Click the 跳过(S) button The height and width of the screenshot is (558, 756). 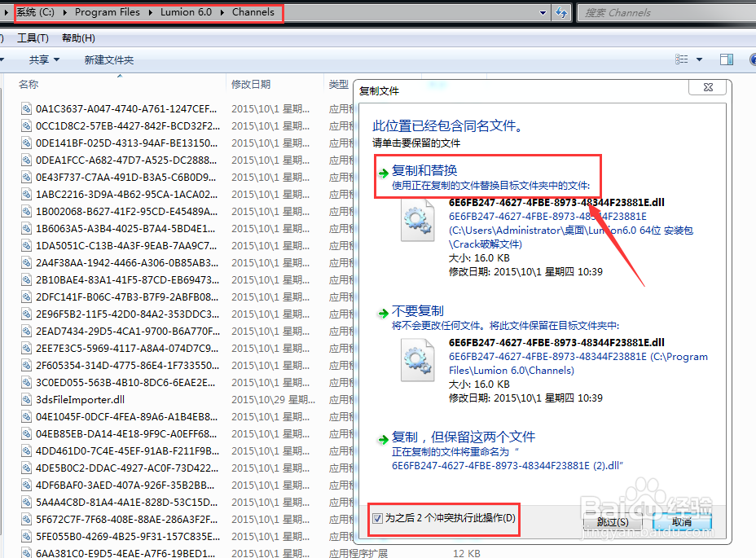click(x=613, y=522)
